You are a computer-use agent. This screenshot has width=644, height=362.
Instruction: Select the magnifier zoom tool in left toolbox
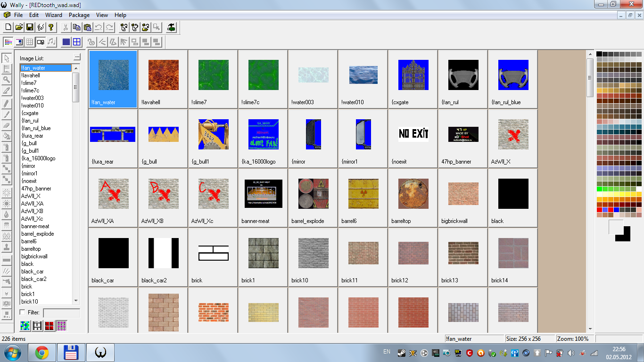point(7,80)
